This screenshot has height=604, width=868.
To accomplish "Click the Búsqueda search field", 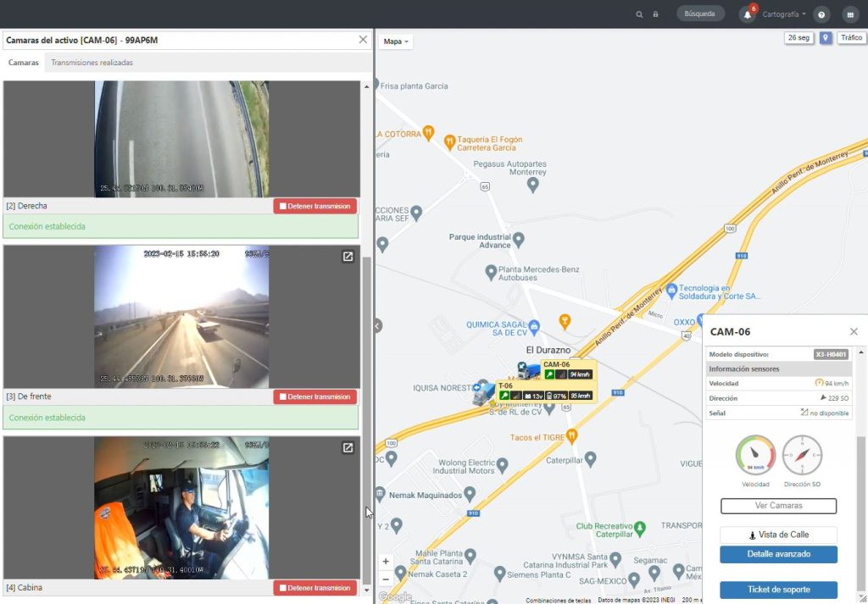I will click(700, 14).
